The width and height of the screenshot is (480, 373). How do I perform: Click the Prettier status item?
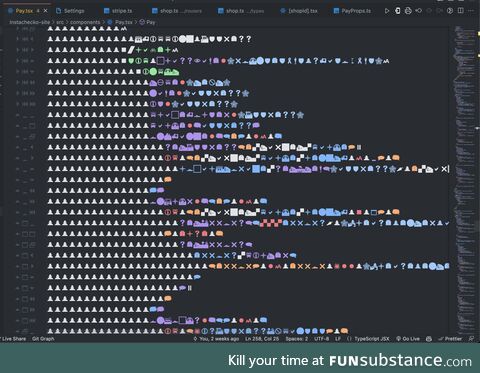point(450,339)
